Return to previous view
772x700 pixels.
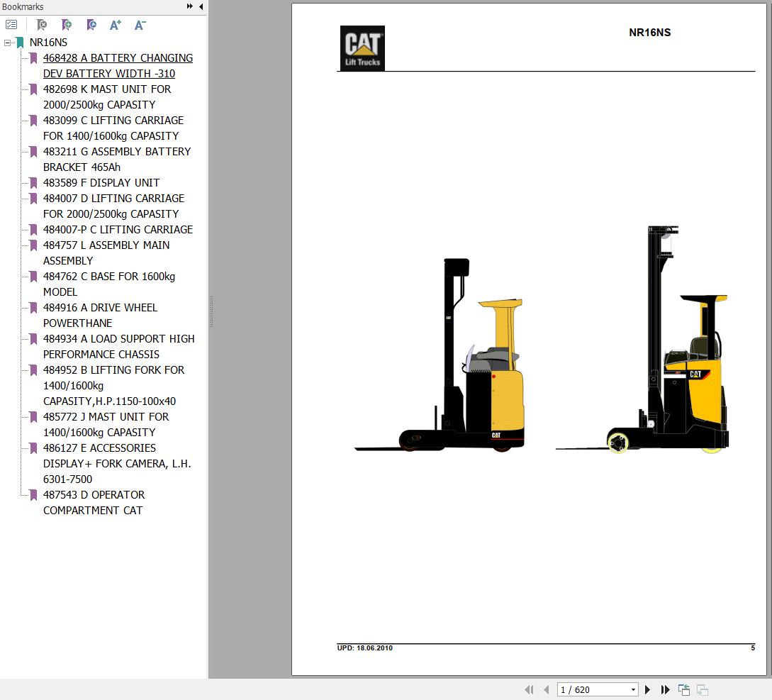pos(684,689)
